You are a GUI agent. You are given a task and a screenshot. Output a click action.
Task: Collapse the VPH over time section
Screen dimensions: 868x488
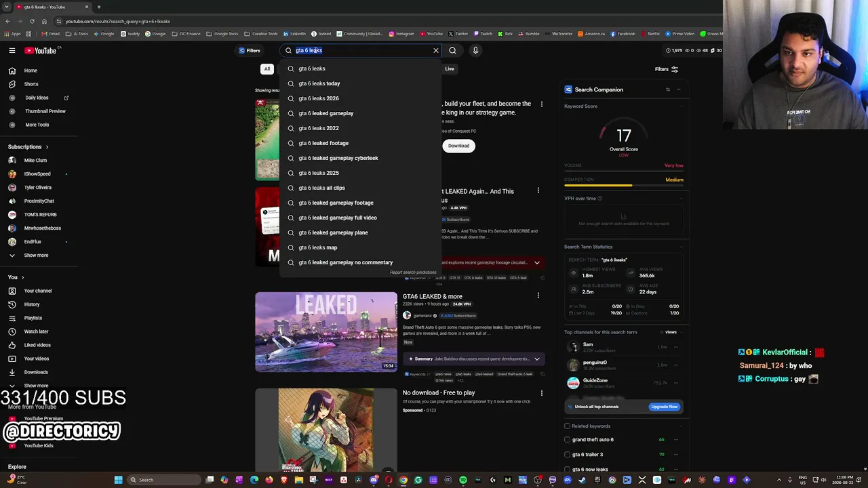[x=681, y=199]
